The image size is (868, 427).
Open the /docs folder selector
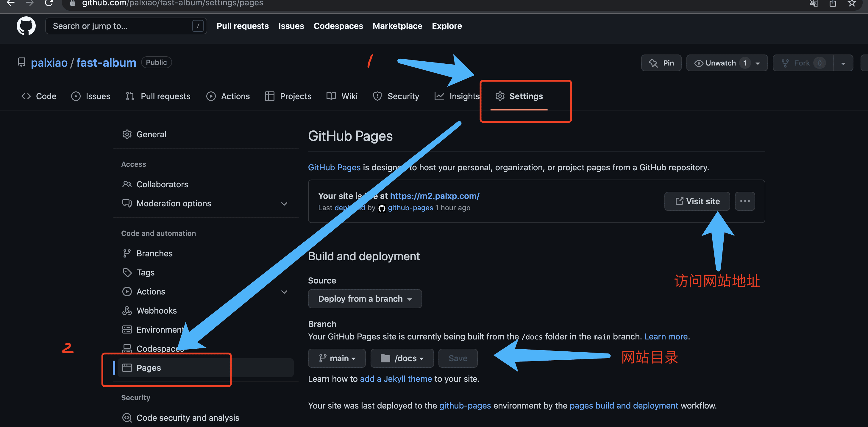[x=402, y=358]
